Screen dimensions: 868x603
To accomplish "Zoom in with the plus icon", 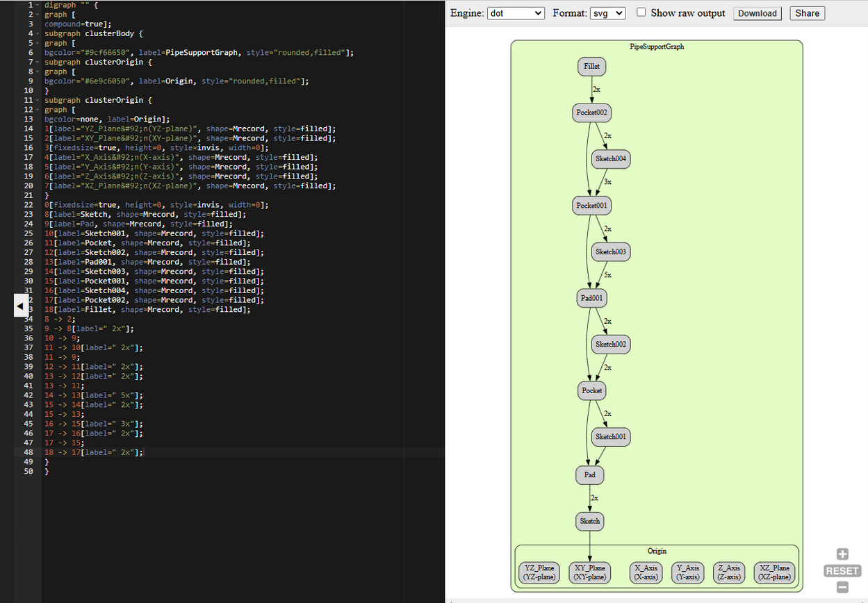I will pos(842,554).
